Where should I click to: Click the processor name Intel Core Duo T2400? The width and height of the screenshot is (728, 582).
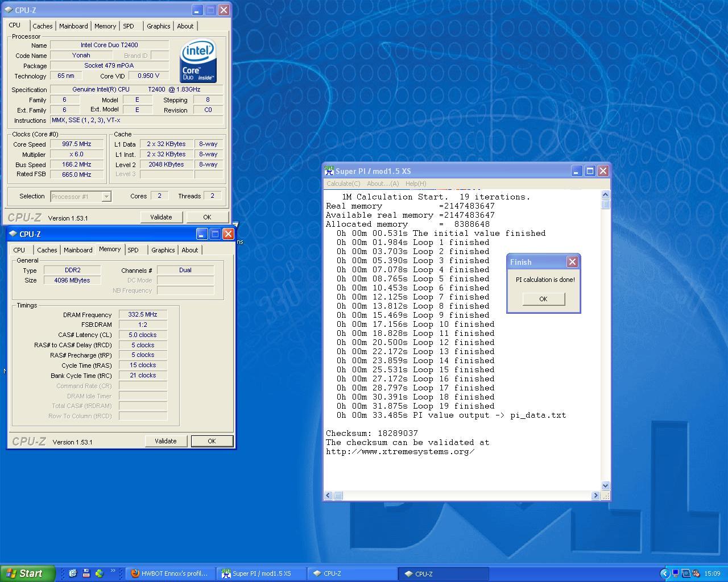click(109, 45)
